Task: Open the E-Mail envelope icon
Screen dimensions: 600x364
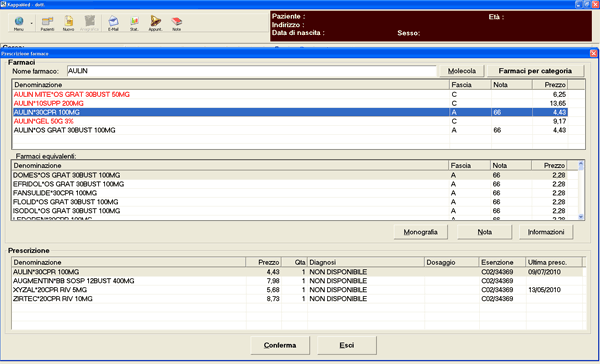Action: pos(113,23)
